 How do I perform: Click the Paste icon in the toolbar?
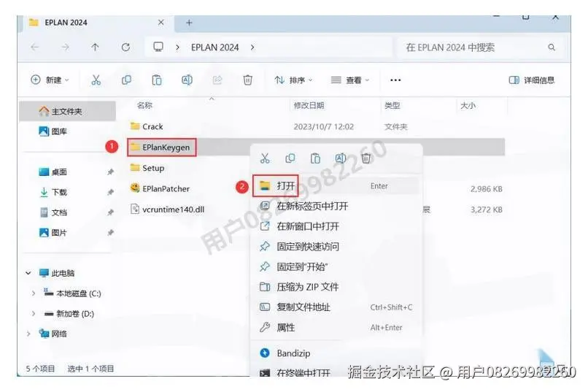157,80
